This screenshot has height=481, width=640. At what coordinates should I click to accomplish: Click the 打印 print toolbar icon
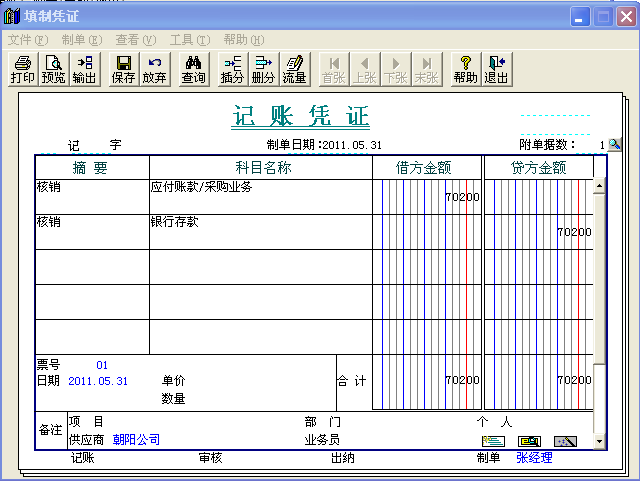(x=23, y=69)
